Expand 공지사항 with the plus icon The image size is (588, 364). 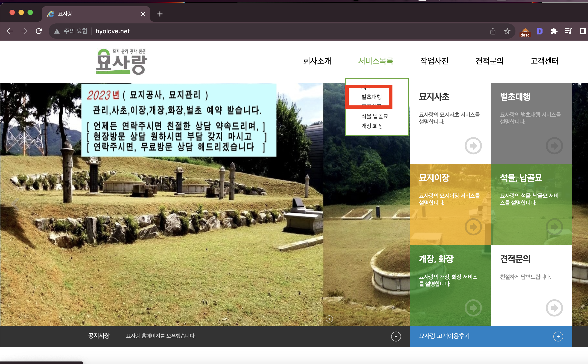point(396,336)
